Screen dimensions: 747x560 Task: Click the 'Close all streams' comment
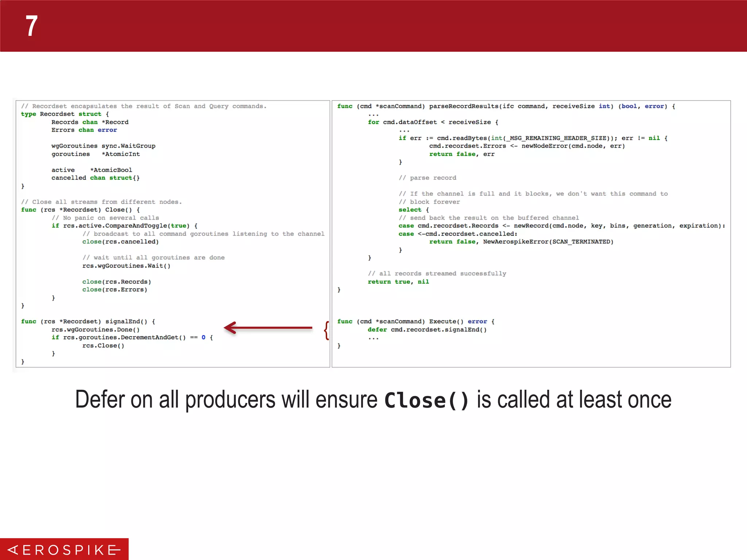pos(101,202)
